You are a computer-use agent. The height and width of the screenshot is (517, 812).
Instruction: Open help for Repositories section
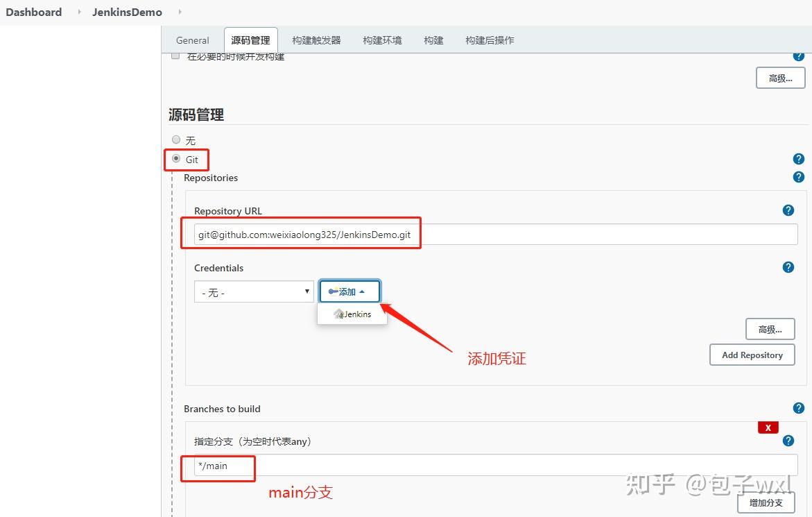(798, 177)
